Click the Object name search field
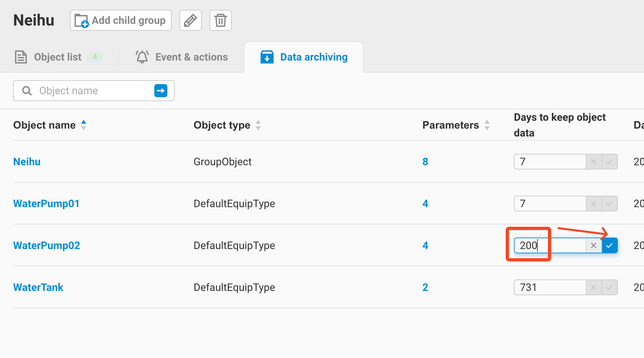 [92, 91]
